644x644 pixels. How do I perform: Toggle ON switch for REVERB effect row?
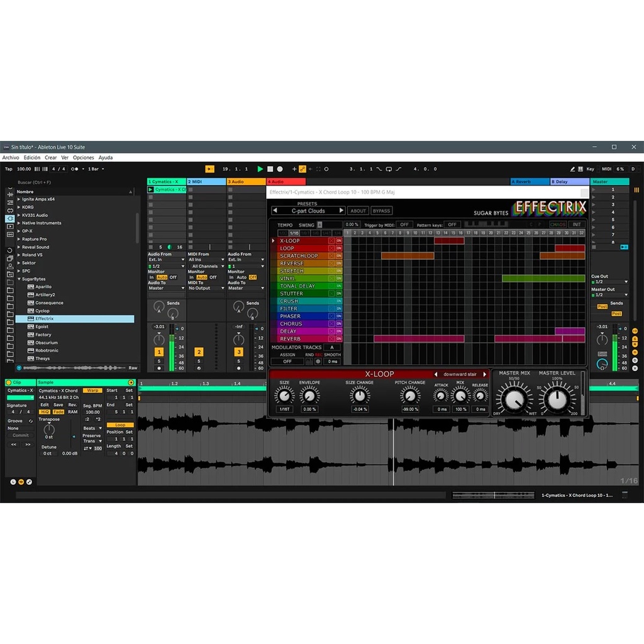point(339,339)
